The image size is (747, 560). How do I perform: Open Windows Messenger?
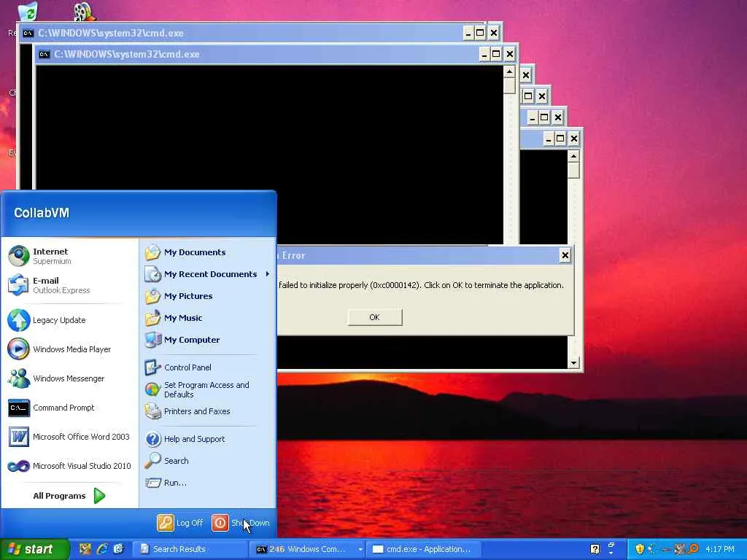coord(68,378)
